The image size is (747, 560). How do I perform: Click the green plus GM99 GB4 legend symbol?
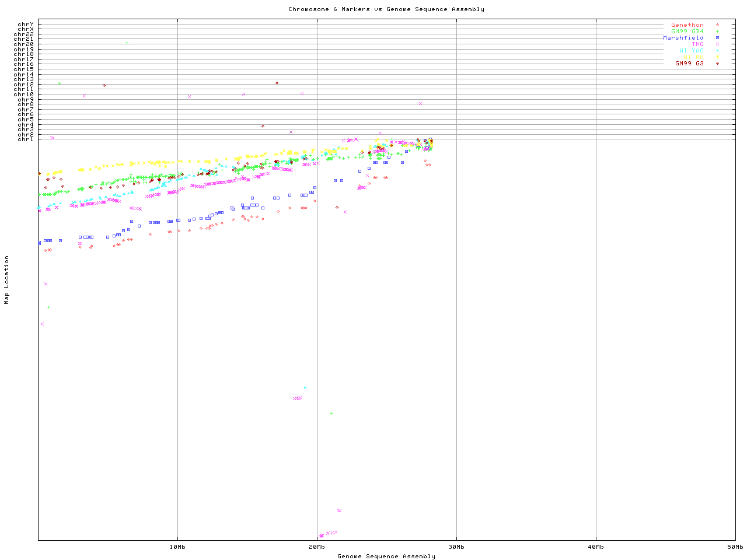pyautogui.click(x=717, y=32)
